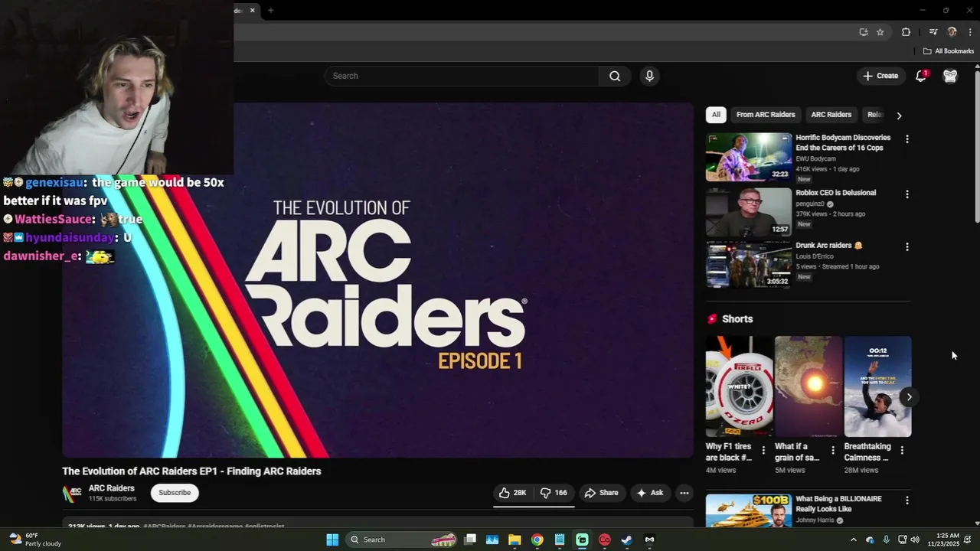Image resolution: width=980 pixels, height=551 pixels.
Task: Start voice search with the microphone icon
Action: tap(649, 76)
